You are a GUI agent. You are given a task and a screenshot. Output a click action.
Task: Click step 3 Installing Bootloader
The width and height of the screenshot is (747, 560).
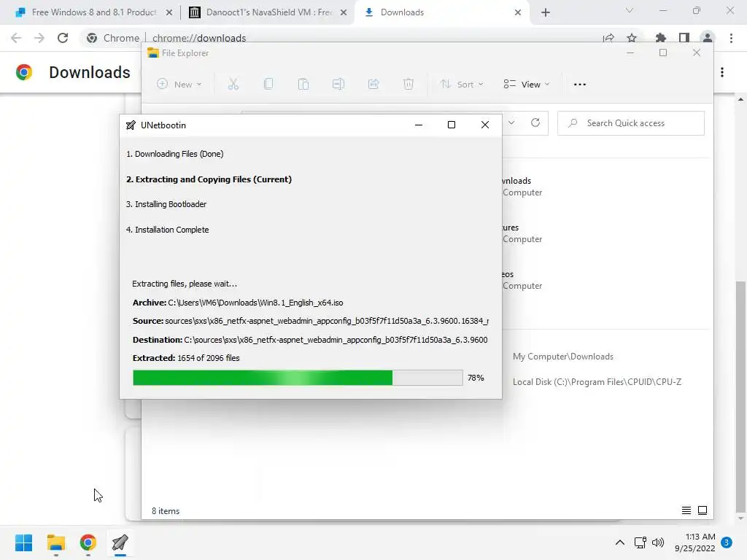coord(166,204)
